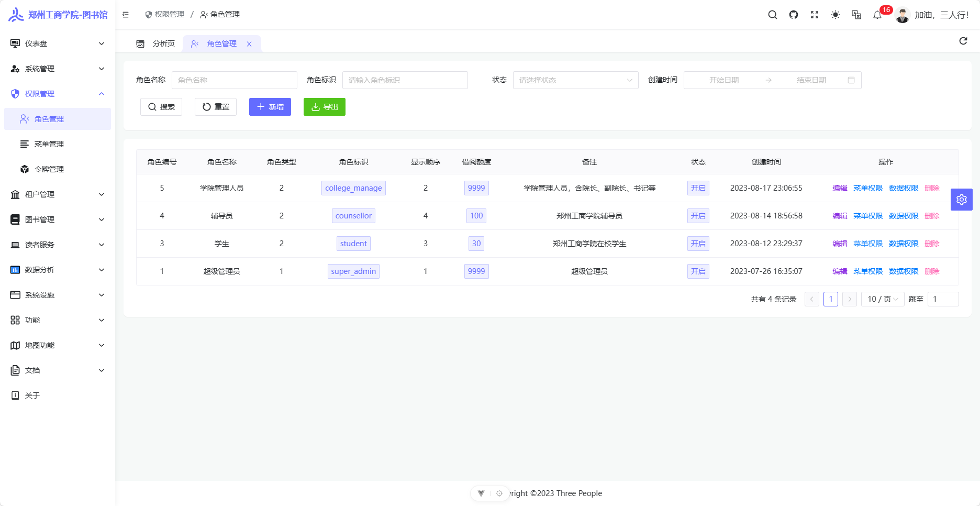Refresh the page with reload icon

point(963,41)
